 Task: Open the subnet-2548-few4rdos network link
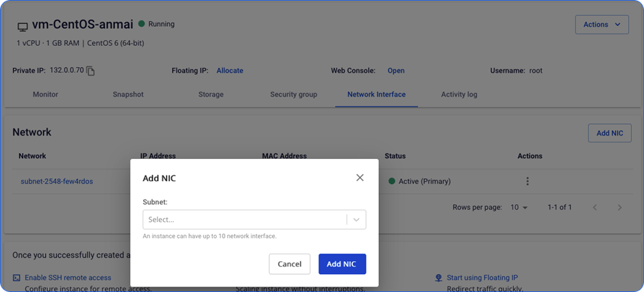click(x=57, y=182)
